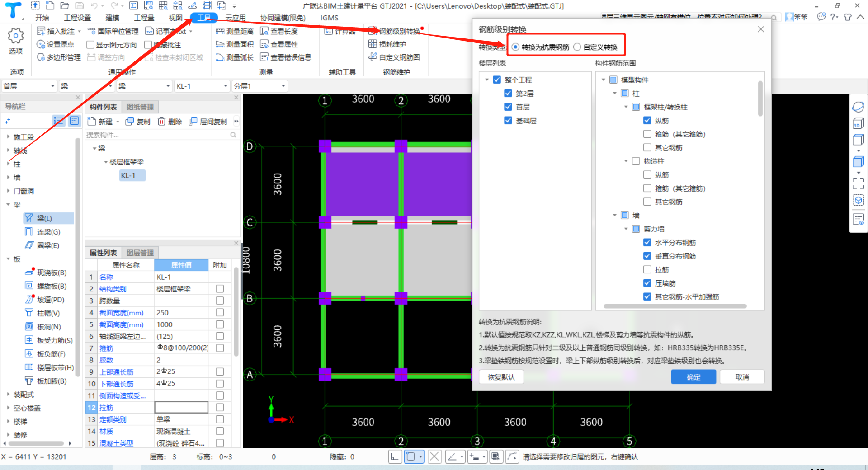Toggle 水平分布钢筋 checkbox

coord(647,243)
